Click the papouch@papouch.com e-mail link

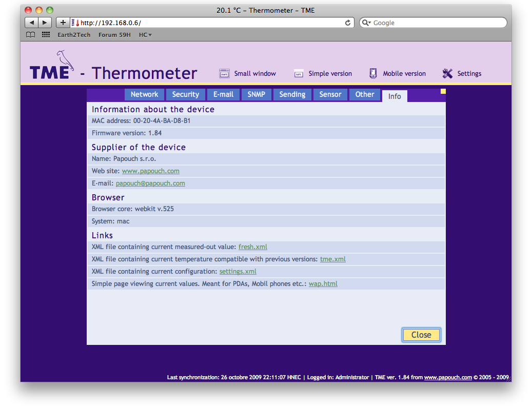(150, 183)
